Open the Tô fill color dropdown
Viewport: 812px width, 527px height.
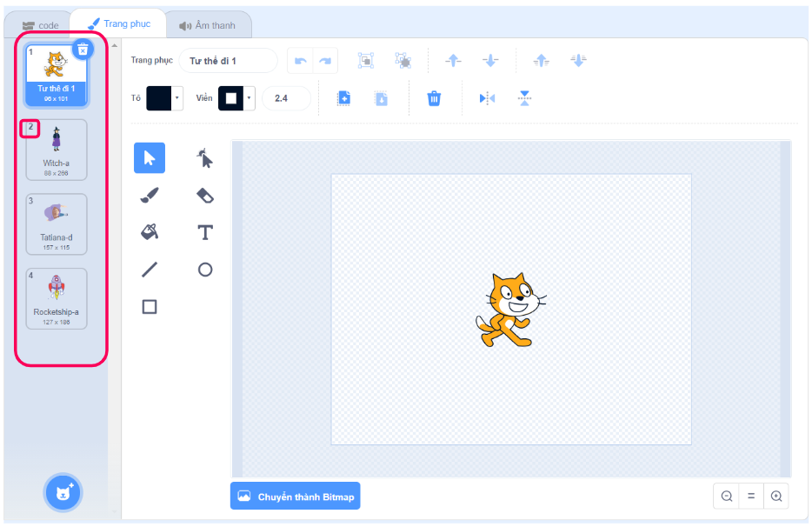pos(177,98)
